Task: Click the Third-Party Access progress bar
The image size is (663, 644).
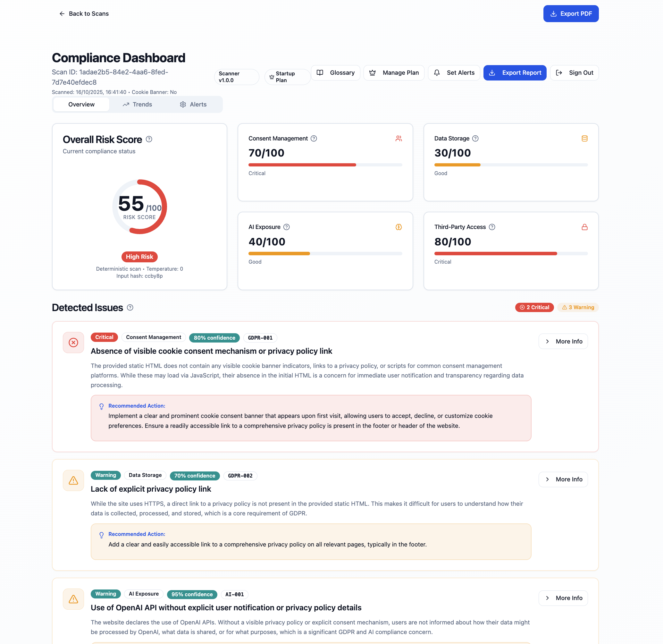Action: point(510,253)
